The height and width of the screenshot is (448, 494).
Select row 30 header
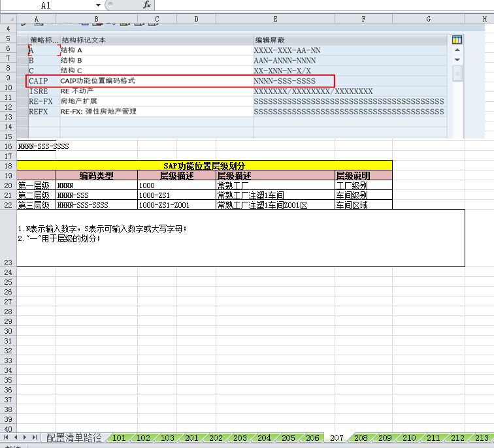point(8,331)
